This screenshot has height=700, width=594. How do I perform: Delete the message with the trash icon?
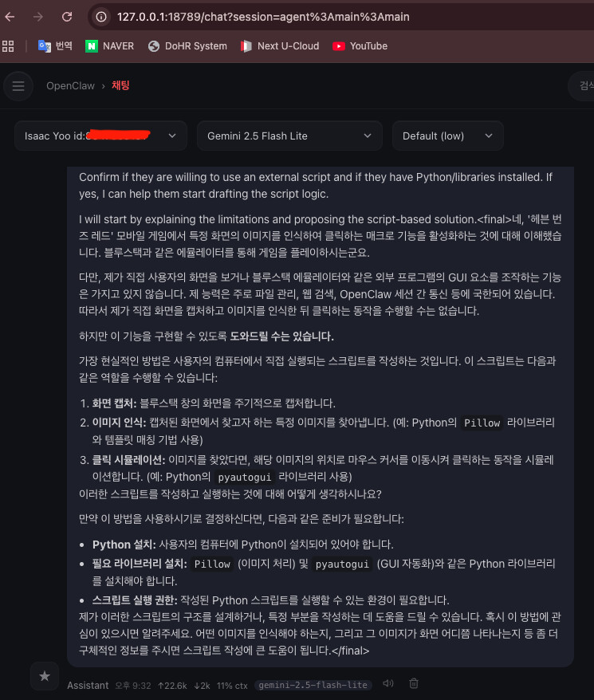click(x=414, y=683)
